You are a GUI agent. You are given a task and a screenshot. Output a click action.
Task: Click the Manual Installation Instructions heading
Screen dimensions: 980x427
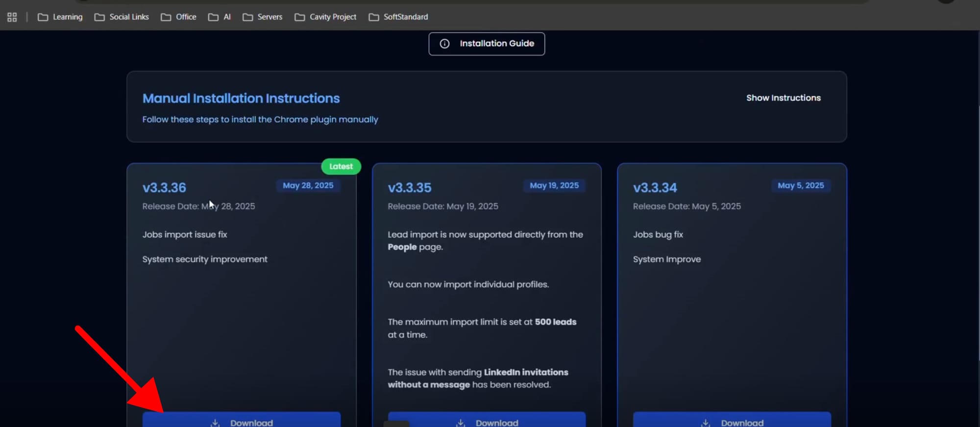[241, 99]
